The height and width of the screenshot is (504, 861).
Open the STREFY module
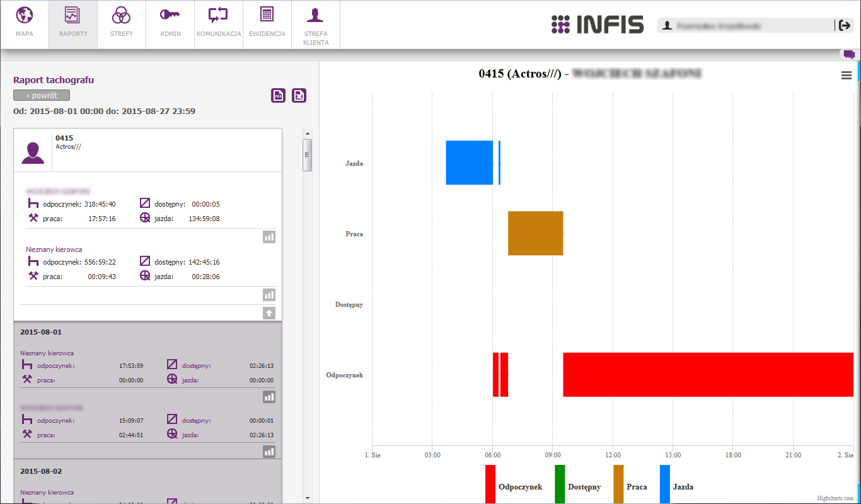click(x=122, y=24)
